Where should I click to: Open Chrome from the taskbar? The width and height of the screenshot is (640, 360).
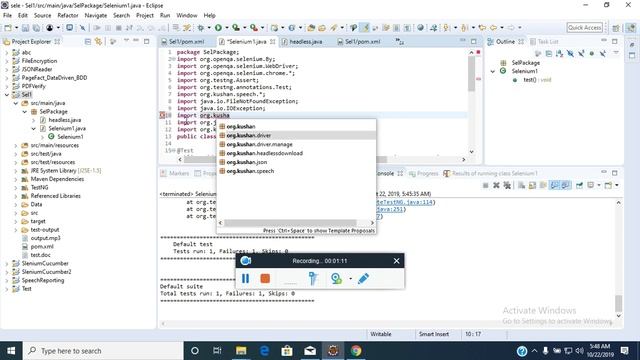[x=356, y=351]
